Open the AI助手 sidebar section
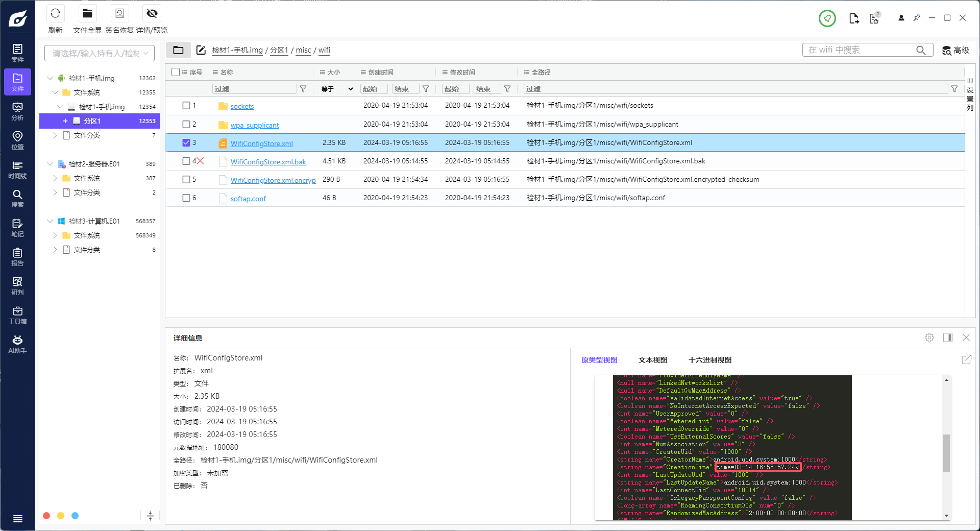This screenshot has height=531, width=980. pos(17,344)
